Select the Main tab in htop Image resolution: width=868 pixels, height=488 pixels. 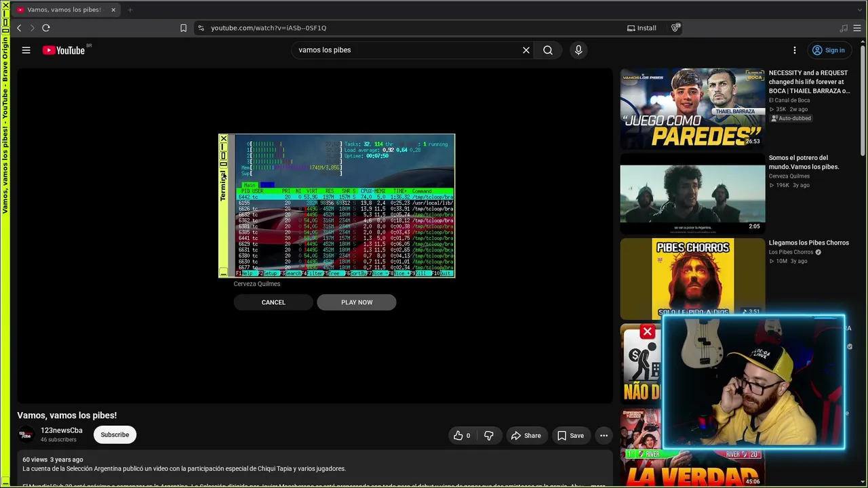pos(250,185)
